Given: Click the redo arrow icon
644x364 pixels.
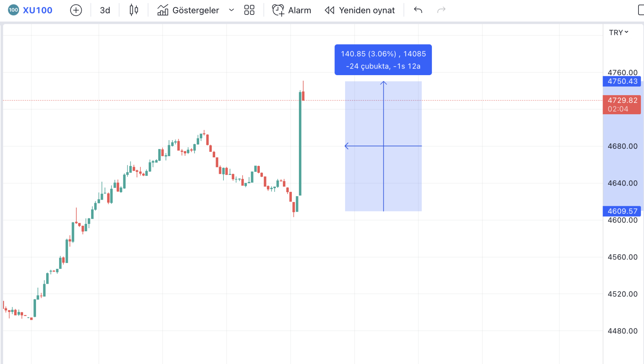Looking at the screenshot, I should pos(441,10).
